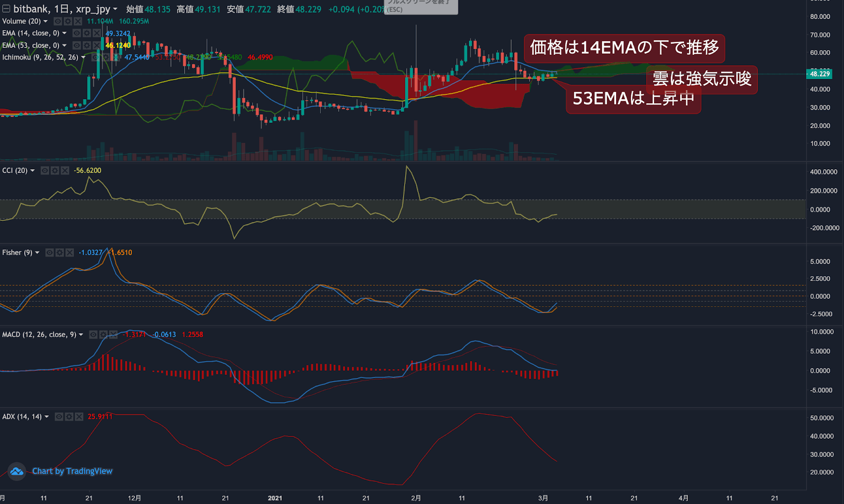844x504 pixels.
Task: Remove the Fisher (9) indicator
Action: tap(69, 253)
